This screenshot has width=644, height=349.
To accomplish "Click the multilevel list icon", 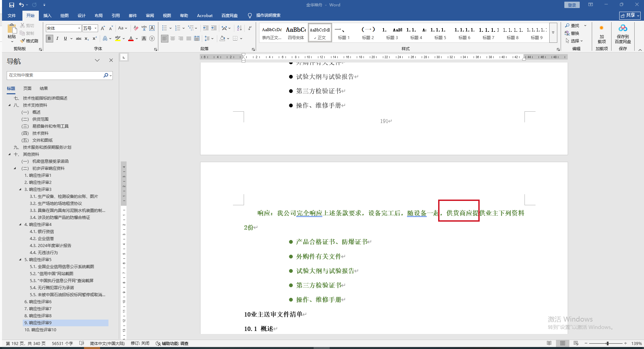I will (191, 28).
